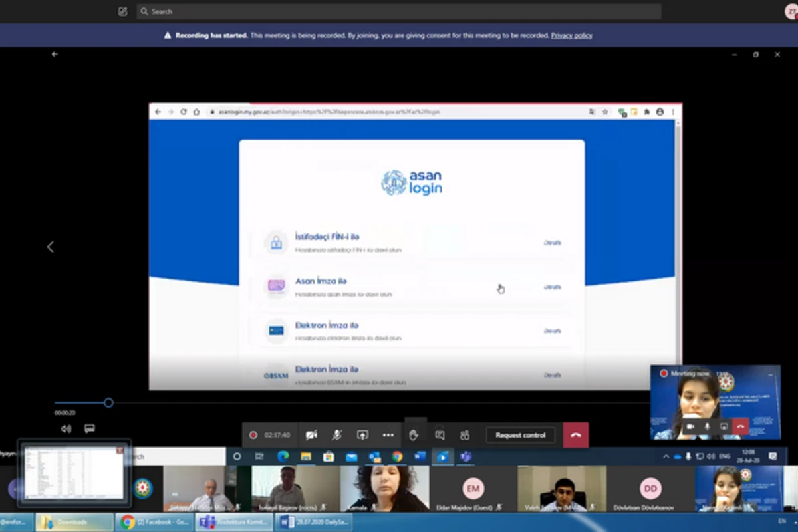End call in the small meeting popup

(740, 426)
